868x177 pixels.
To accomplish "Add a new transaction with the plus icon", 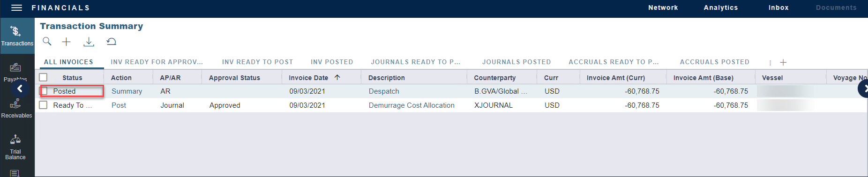I will 67,42.
